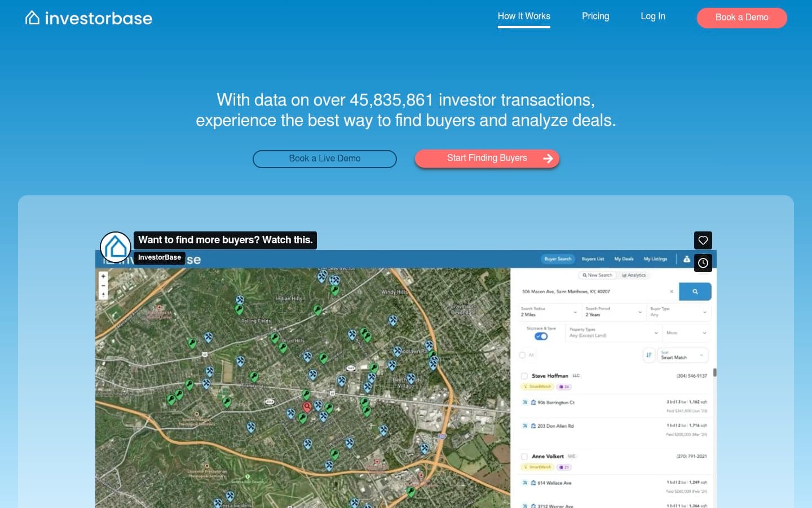Click the map zoom out minus button

103,286
